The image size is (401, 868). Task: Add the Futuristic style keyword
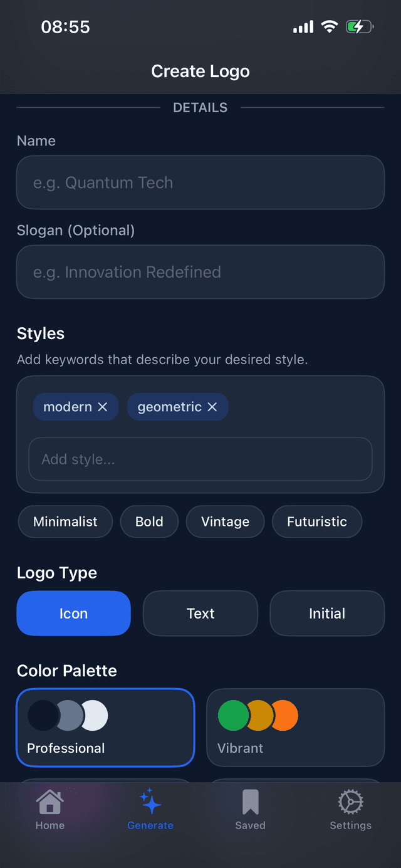316,521
